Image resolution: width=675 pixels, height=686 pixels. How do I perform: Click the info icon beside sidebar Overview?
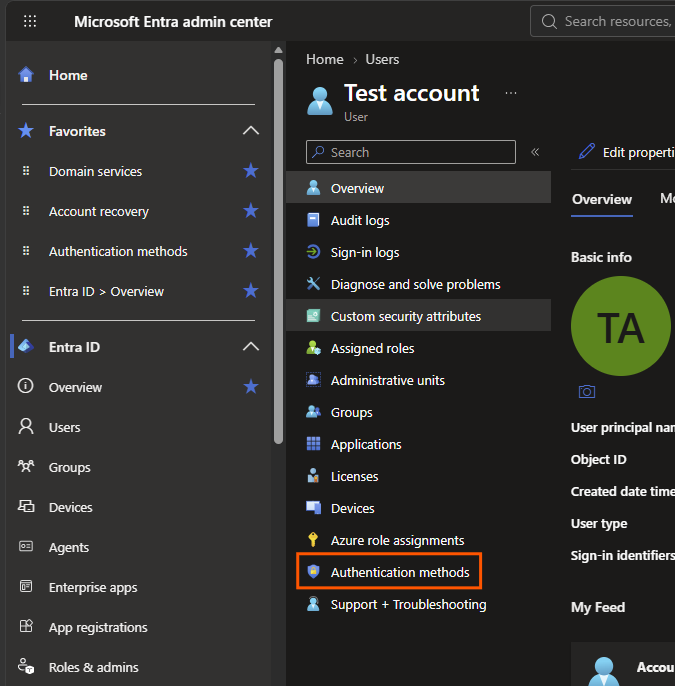pyautogui.click(x=25, y=386)
